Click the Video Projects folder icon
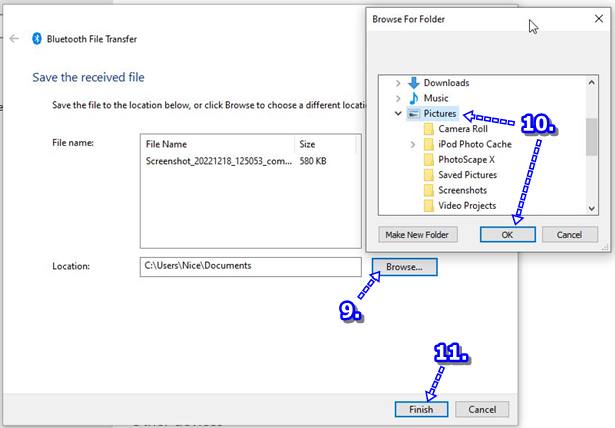The image size is (615, 428). point(429,205)
